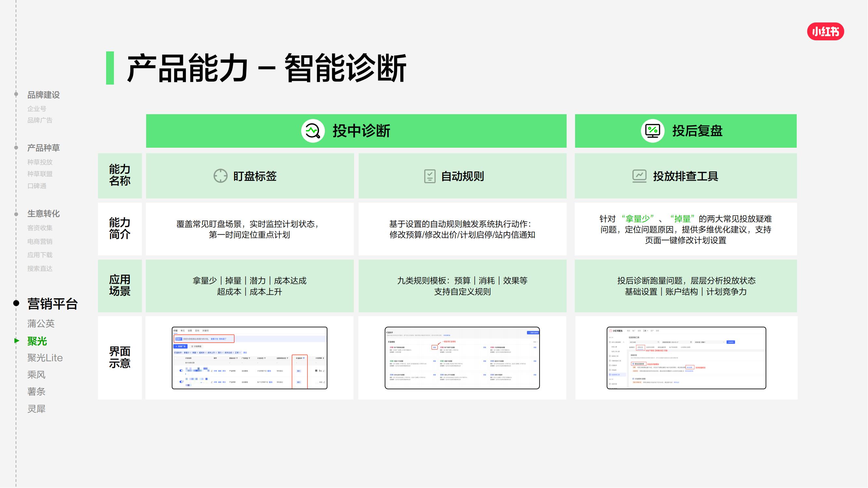Click the 基础设置｜账户结构｜计划竞争力 text
The image size is (868, 488).
(686, 291)
